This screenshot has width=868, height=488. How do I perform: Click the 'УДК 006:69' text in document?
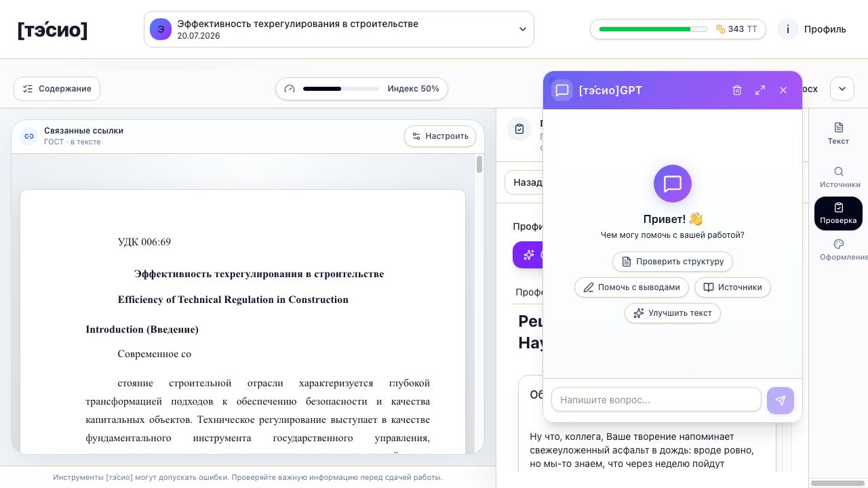coord(144,242)
